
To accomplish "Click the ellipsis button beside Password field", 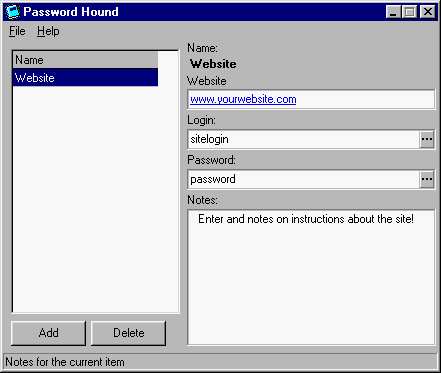I will (427, 179).
